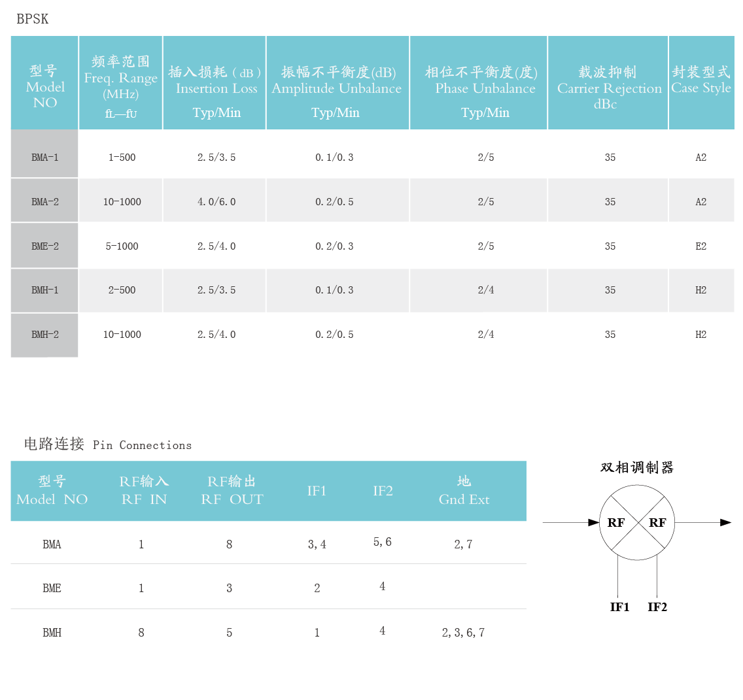The height and width of the screenshot is (700, 743).
Task: Click the output arrow of the modulator diagram
Action: 725,522
